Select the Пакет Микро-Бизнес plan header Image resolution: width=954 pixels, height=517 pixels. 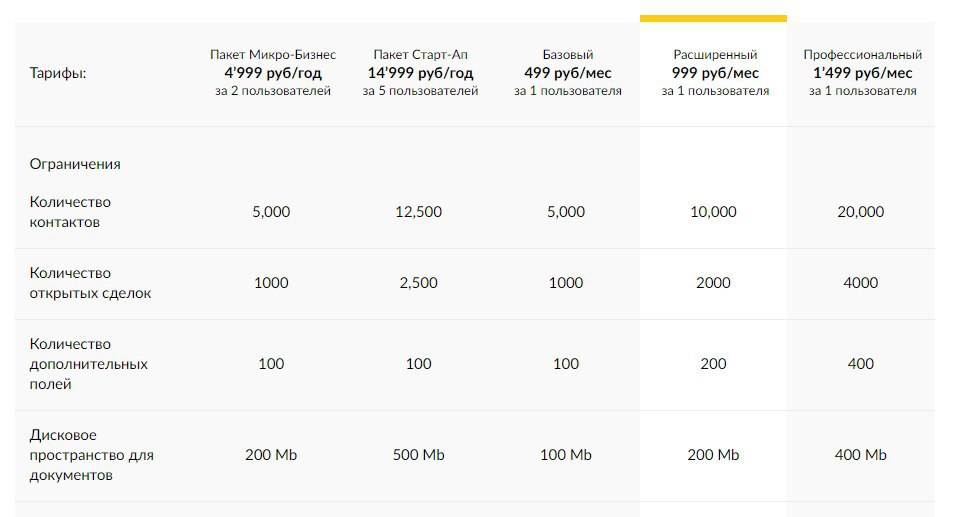(x=272, y=73)
